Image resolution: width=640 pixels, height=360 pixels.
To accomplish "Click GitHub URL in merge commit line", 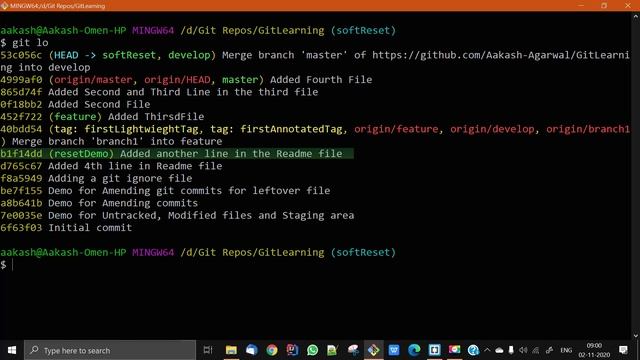I will point(501,55).
